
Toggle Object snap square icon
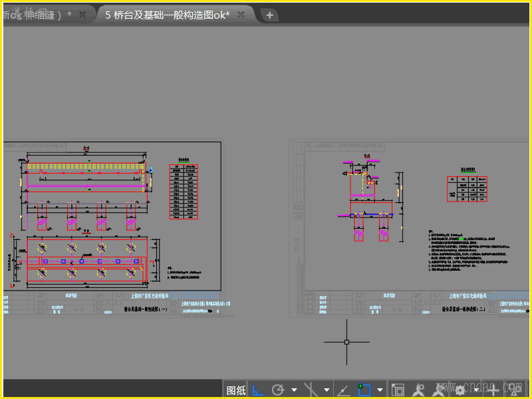(x=364, y=390)
